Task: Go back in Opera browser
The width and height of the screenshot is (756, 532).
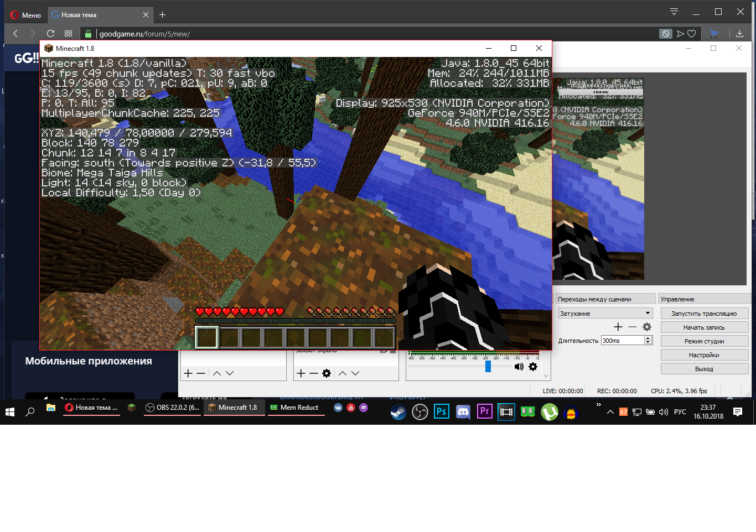Action: (15, 34)
